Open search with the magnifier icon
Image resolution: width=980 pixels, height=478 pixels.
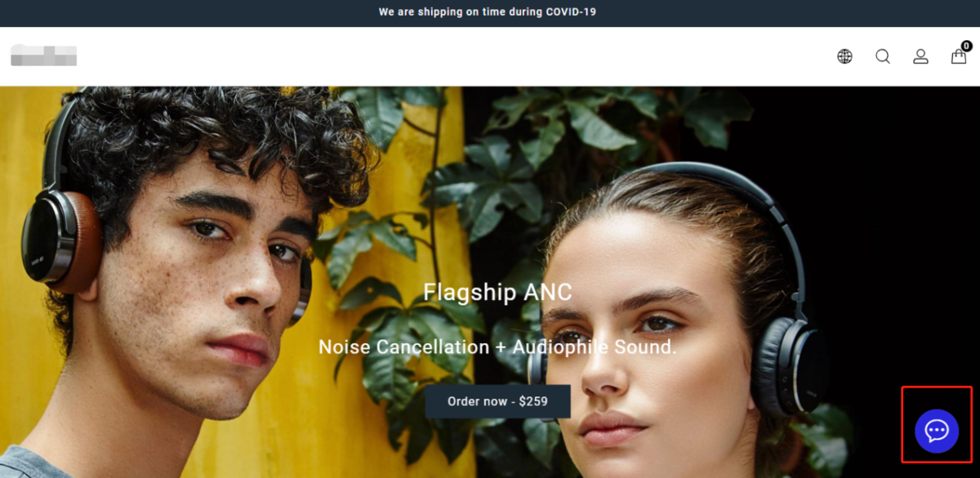coord(883,56)
